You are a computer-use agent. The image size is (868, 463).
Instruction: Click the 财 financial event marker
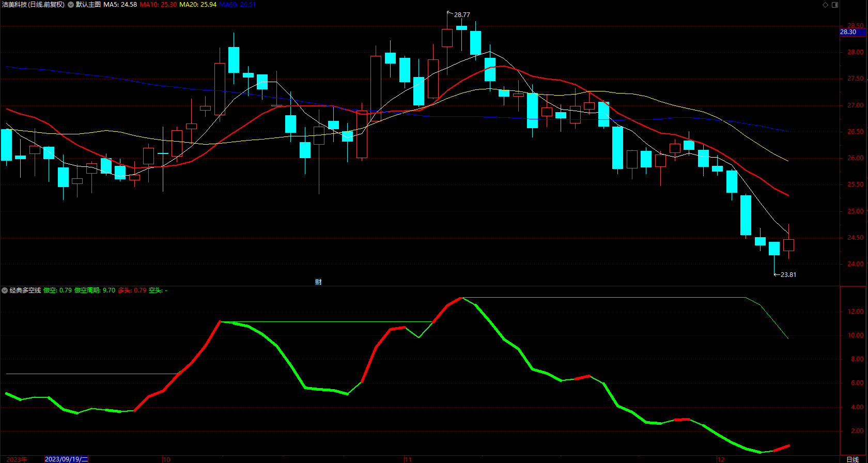pos(318,282)
